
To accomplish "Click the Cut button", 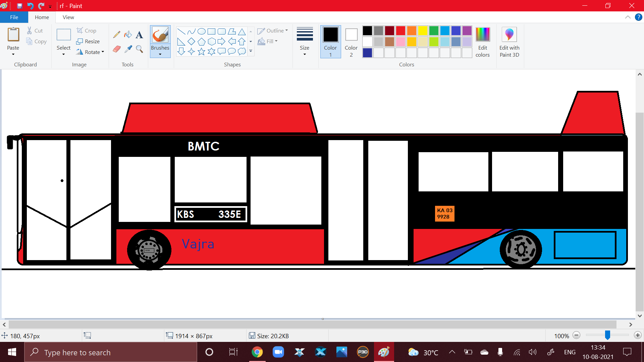I will tap(35, 31).
